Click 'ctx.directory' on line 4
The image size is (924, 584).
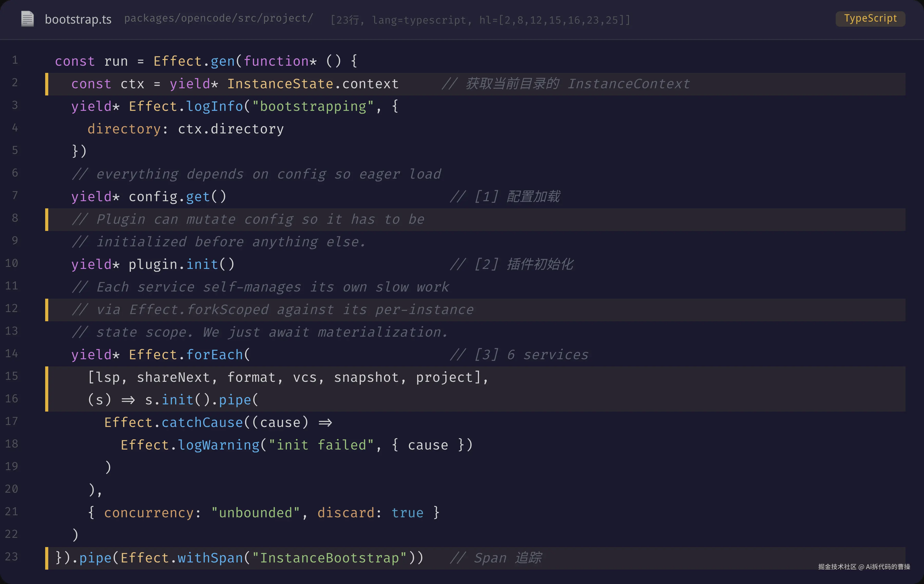click(x=231, y=129)
